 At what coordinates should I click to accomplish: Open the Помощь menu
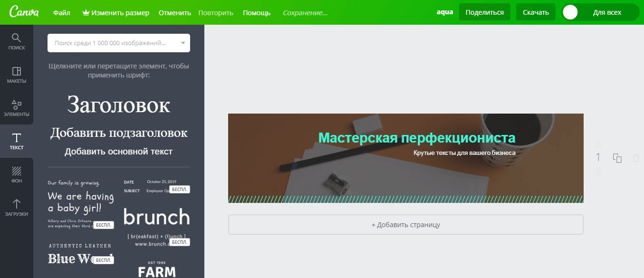pos(257,13)
